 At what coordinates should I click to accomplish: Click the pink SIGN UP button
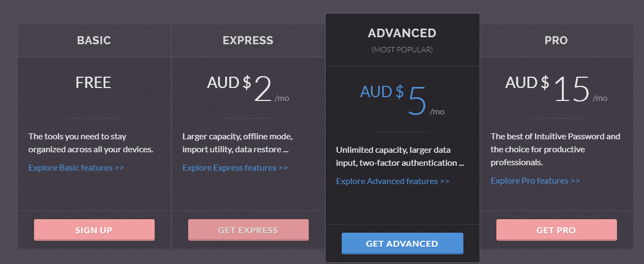(94, 230)
